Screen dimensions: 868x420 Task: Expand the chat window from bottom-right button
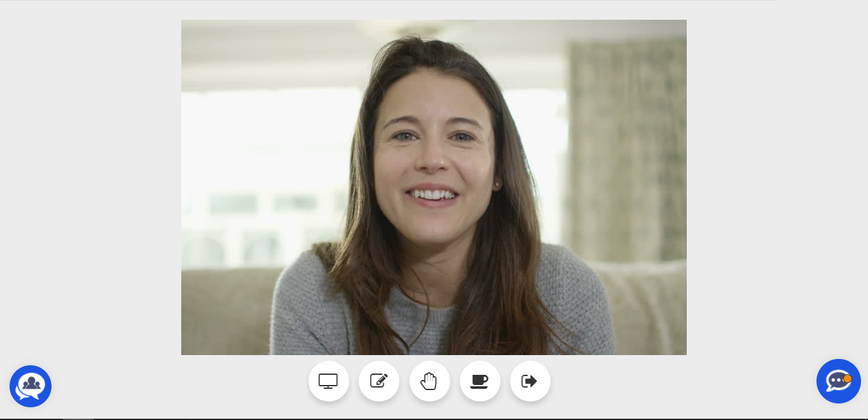(838, 381)
